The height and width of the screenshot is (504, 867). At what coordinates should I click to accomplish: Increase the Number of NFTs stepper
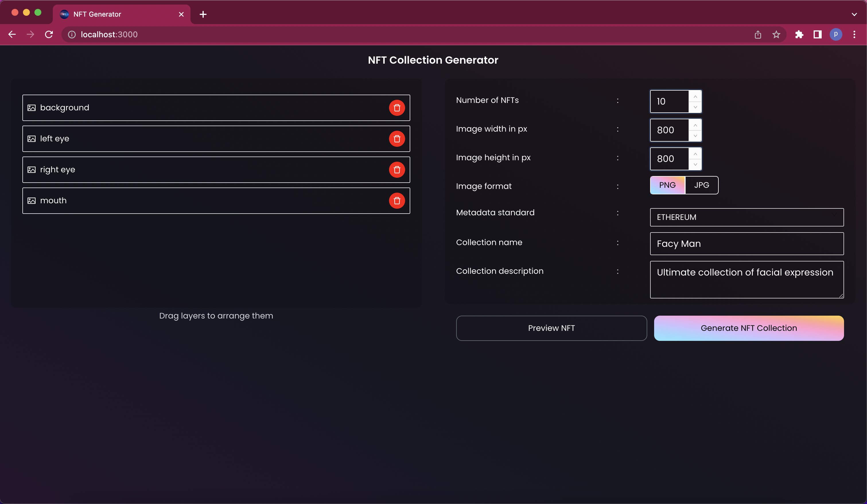point(695,97)
